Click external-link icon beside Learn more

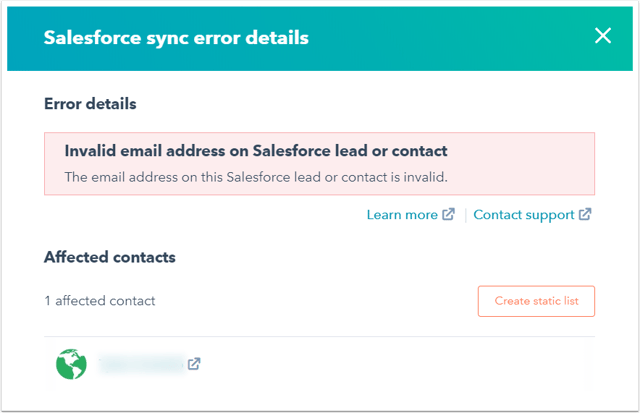[x=449, y=214]
